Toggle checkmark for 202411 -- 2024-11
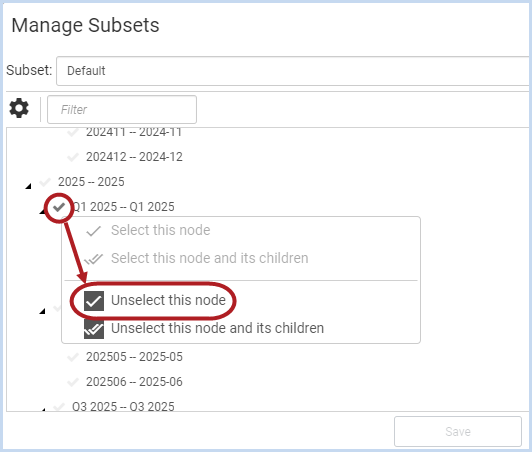 point(73,132)
